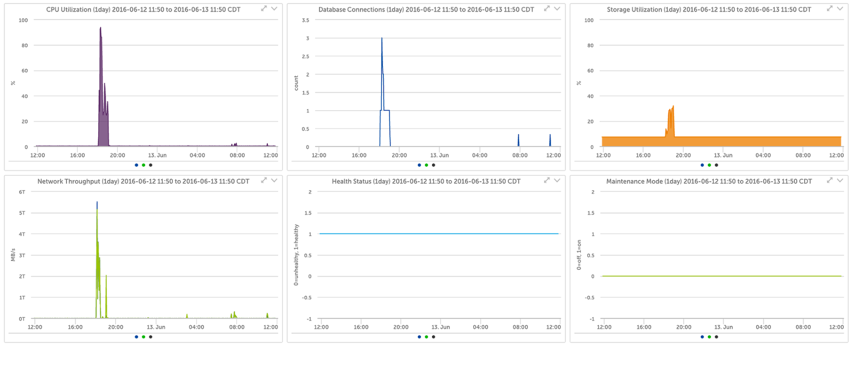Expand the Health Status chart to full size

pyautogui.click(x=547, y=180)
